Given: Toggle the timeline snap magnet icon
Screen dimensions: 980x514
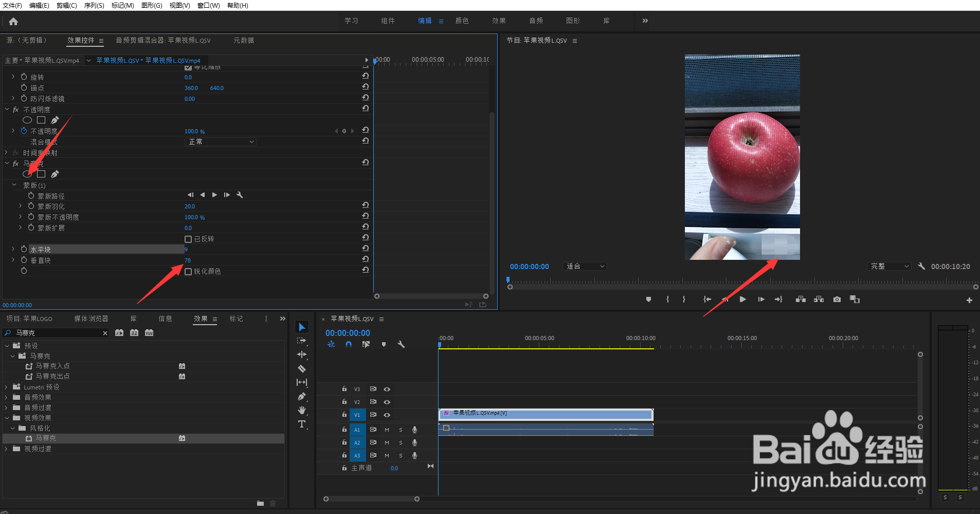Looking at the screenshot, I should [x=349, y=345].
